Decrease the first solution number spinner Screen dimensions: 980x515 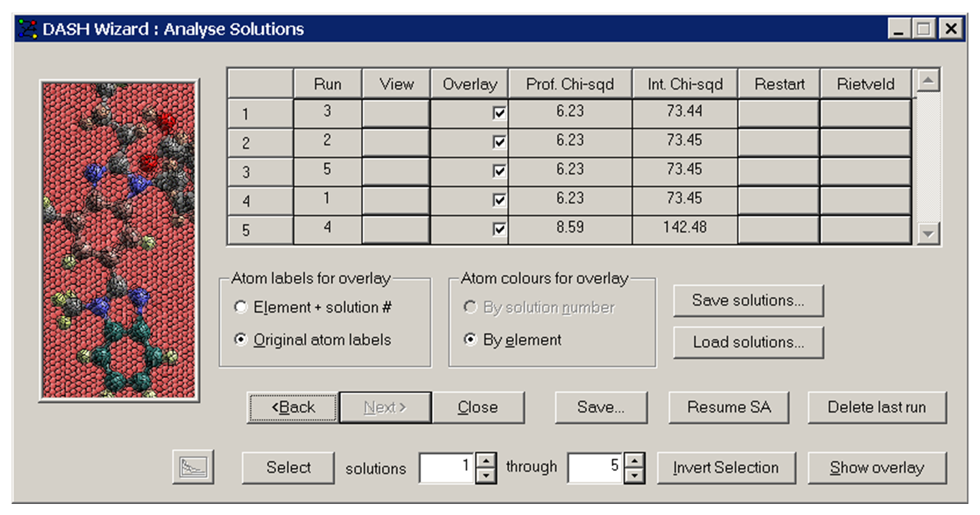point(486,475)
